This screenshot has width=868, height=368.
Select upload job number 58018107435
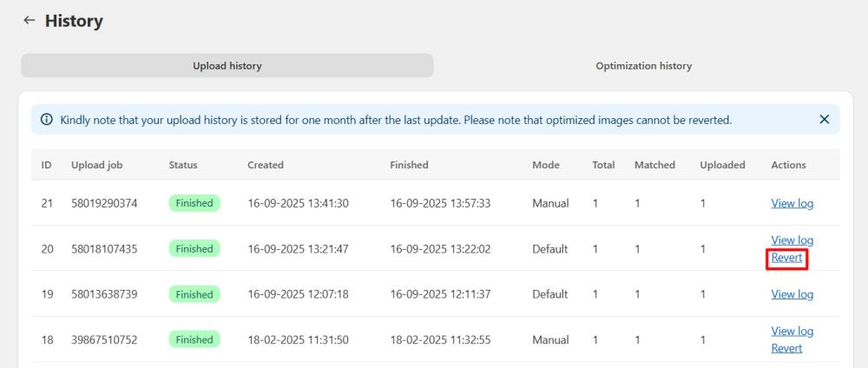(x=104, y=249)
